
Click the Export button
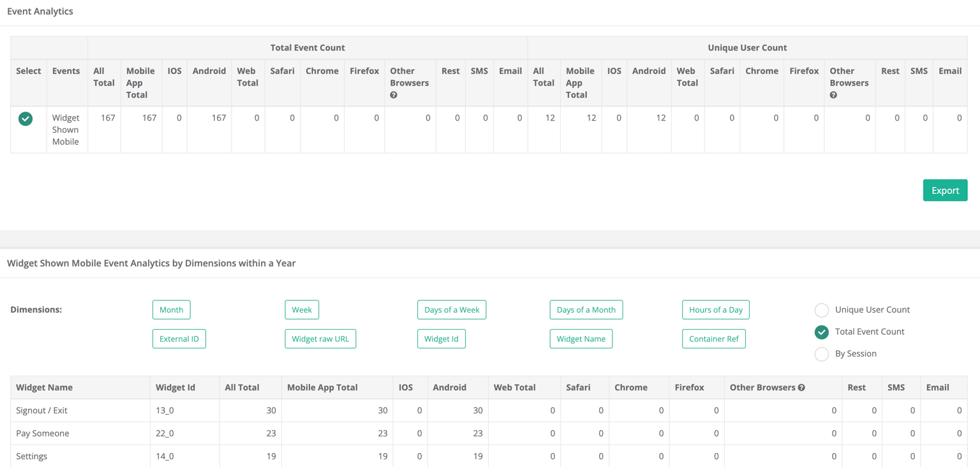[945, 190]
